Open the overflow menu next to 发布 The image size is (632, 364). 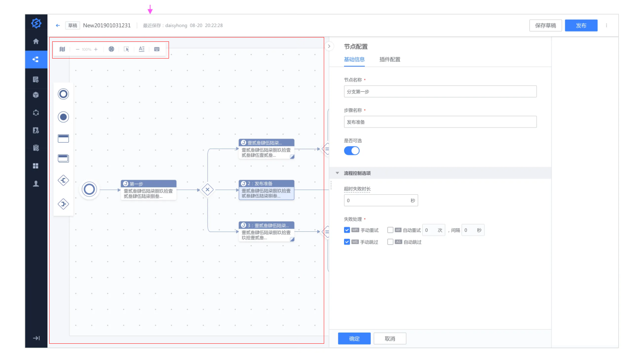(x=607, y=25)
